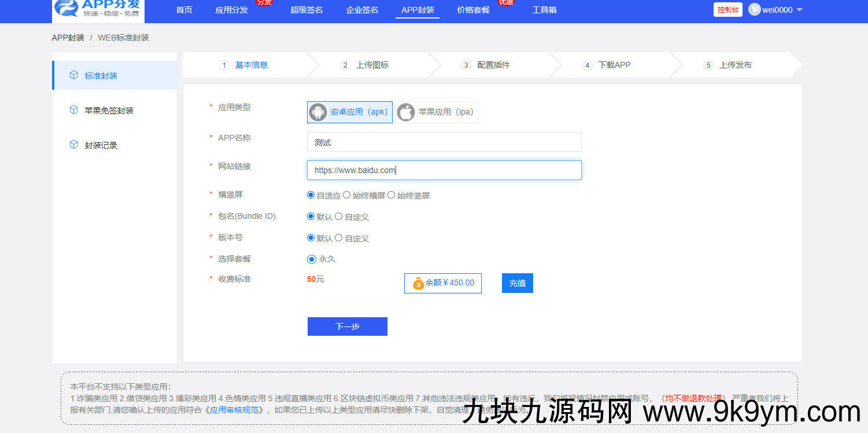Click the APP分发 logo
Image resolution: width=868 pixels, height=433 pixels.
click(x=99, y=10)
